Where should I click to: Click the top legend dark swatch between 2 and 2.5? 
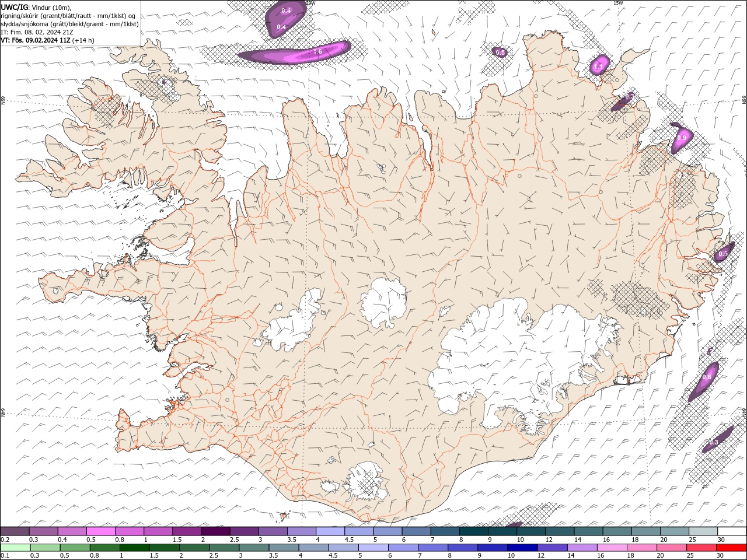[x=215, y=531]
